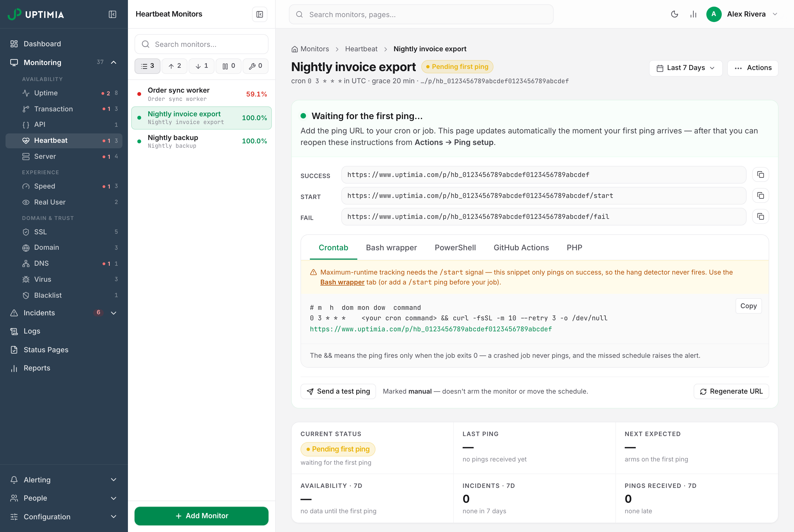Open Transaction monitors
The height and width of the screenshot is (532, 794).
pyautogui.click(x=64, y=109)
